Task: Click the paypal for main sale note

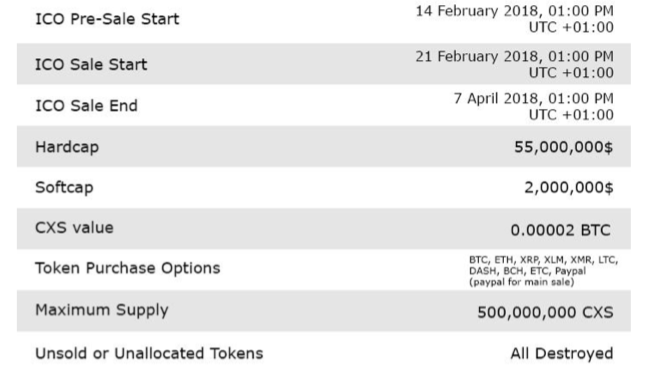Action: click(x=521, y=282)
